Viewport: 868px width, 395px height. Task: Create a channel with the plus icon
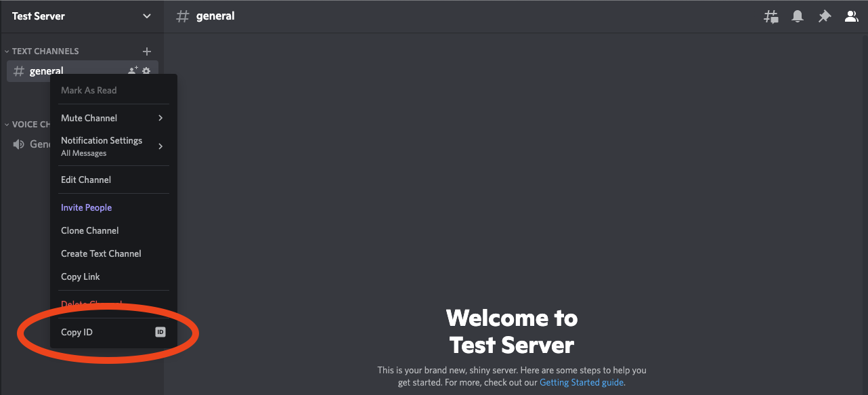[147, 51]
